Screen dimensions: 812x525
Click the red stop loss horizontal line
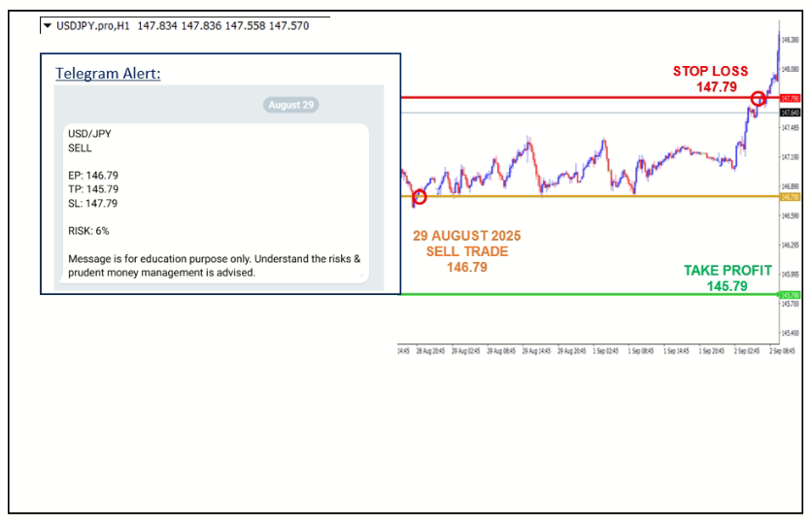(x=583, y=98)
